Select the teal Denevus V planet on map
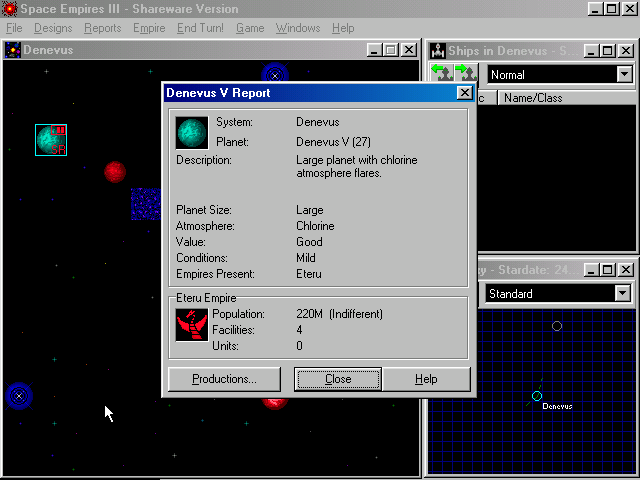Screen dimensions: 640x480 click(x=51, y=140)
